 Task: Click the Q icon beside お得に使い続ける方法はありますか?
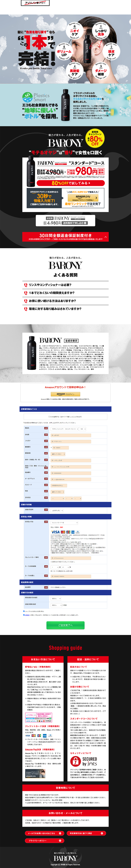(x=26, y=301)
